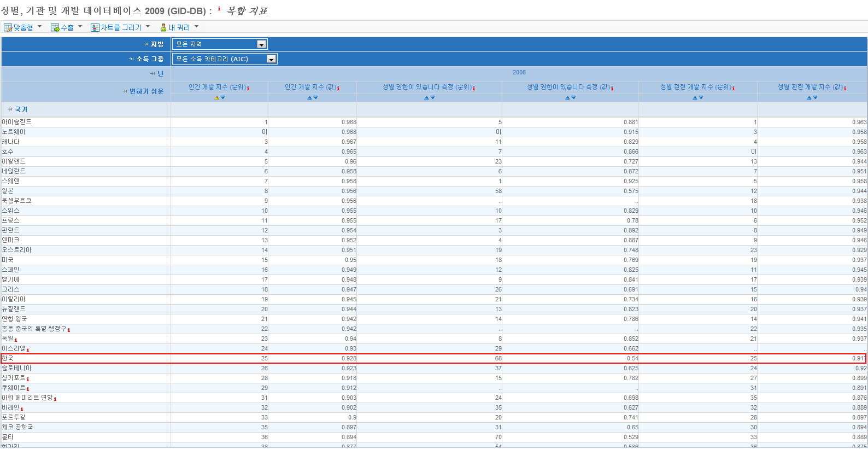This screenshot has height=449, width=868.
Task: Select the 슬로베니아 row name
Action: [17, 368]
